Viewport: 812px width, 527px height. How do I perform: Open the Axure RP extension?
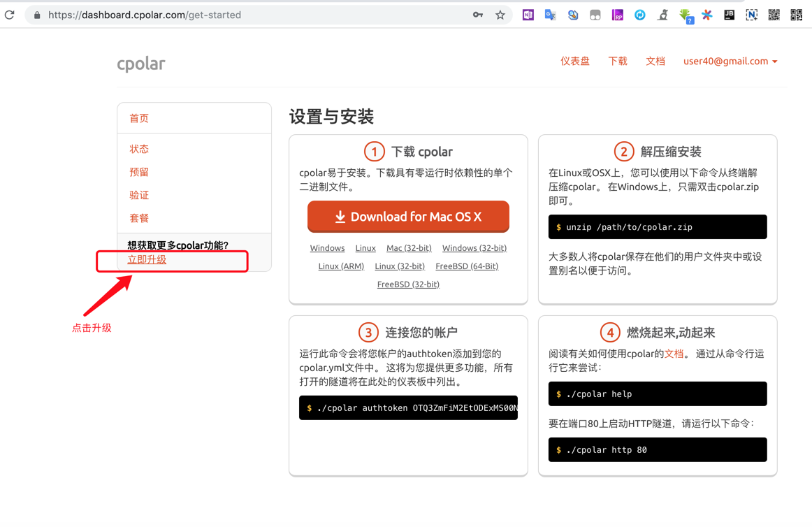(x=617, y=15)
